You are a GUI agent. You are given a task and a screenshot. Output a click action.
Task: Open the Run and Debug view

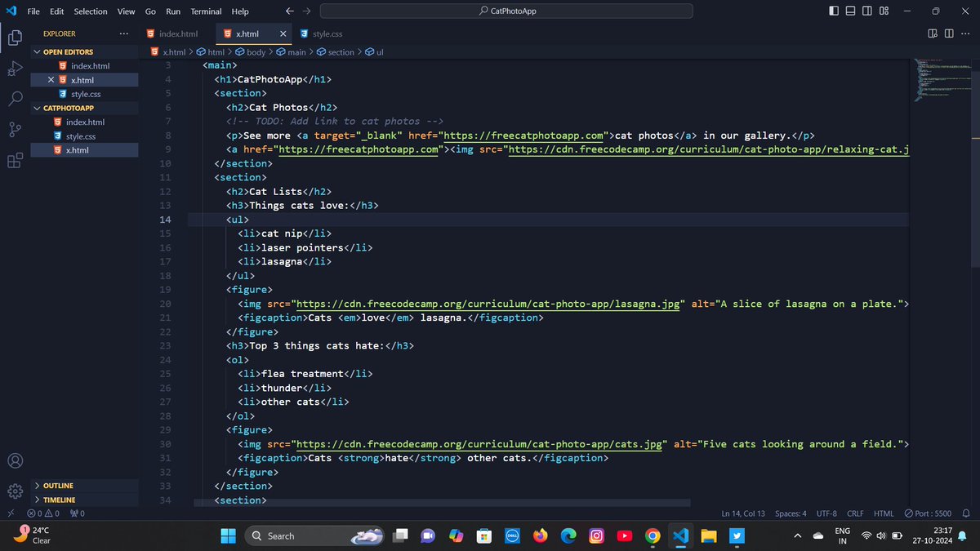[x=15, y=69]
